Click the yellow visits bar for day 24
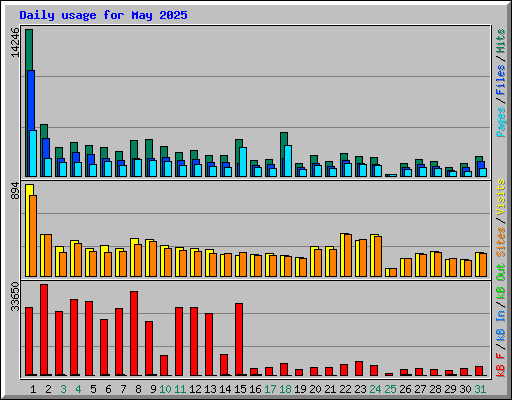This screenshot has height=400, width=512. tap(373, 255)
